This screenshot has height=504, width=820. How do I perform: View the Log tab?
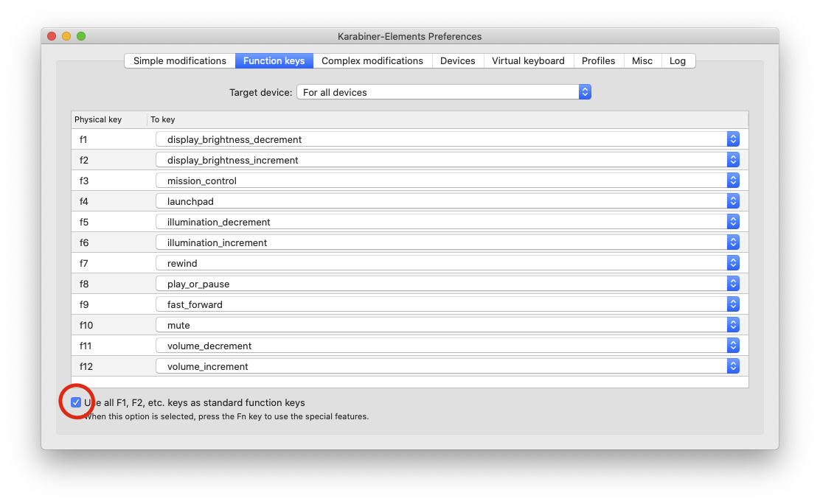point(678,61)
